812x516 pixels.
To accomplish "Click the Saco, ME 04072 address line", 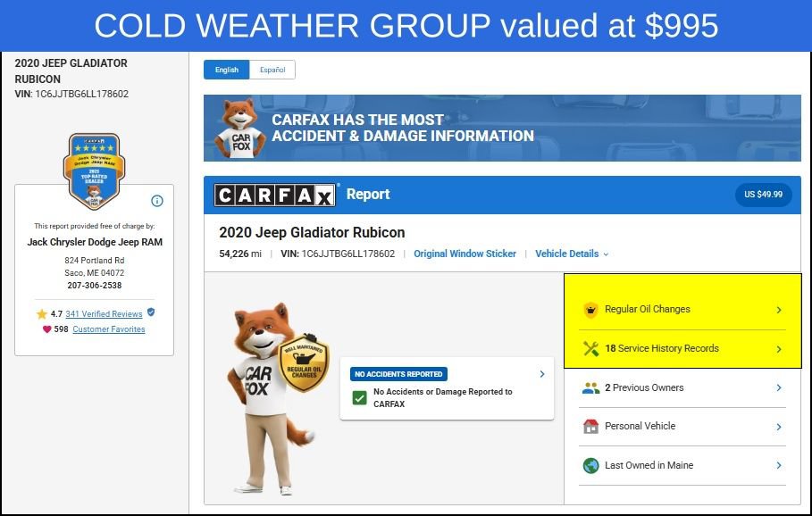I will pos(95,273).
